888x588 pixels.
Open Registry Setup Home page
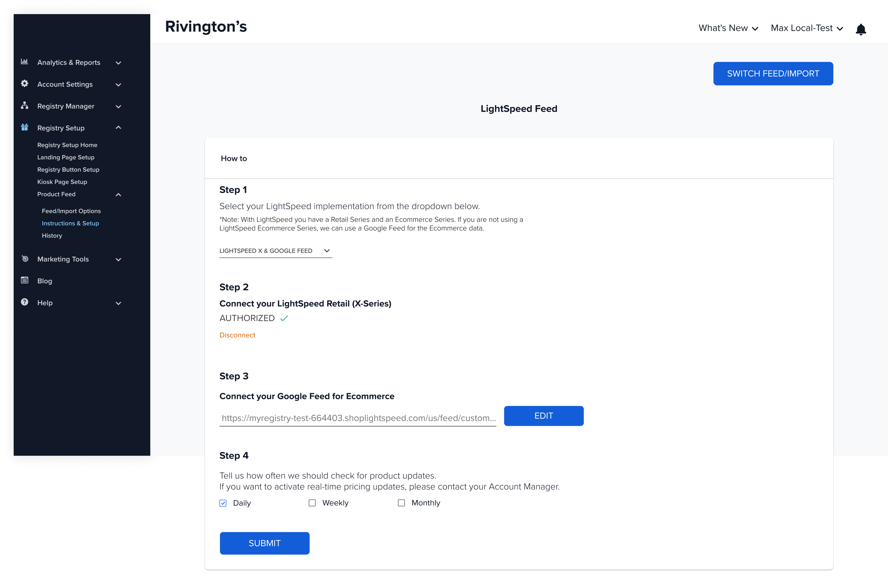click(x=67, y=145)
